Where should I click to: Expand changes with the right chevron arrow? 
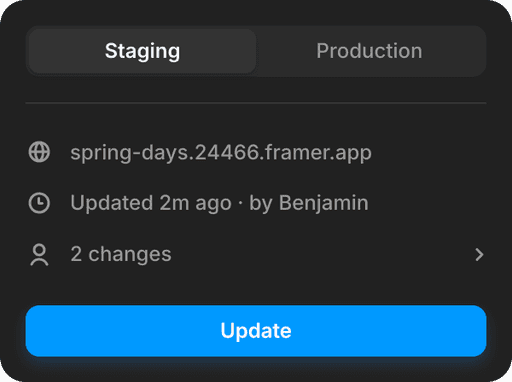[479, 255]
